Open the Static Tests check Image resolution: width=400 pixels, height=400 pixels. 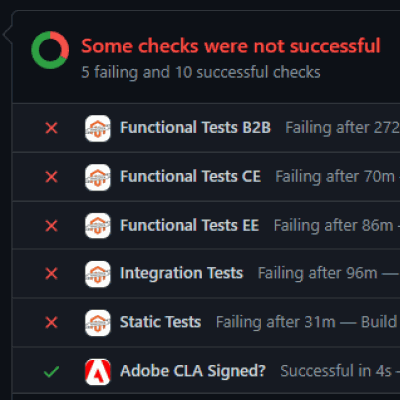click(x=160, y=322)
